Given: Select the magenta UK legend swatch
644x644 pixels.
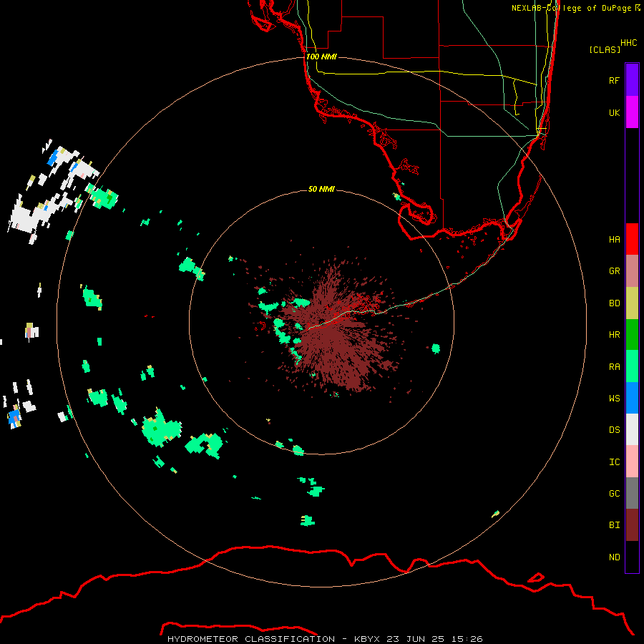Looking at the screenshot, I should coord(632,112).
